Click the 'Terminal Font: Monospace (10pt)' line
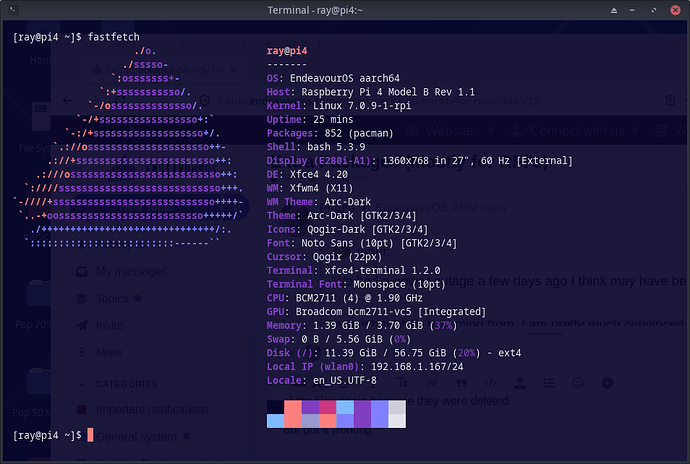The width and height of the screenshot is (690, 464). (356, 284)
